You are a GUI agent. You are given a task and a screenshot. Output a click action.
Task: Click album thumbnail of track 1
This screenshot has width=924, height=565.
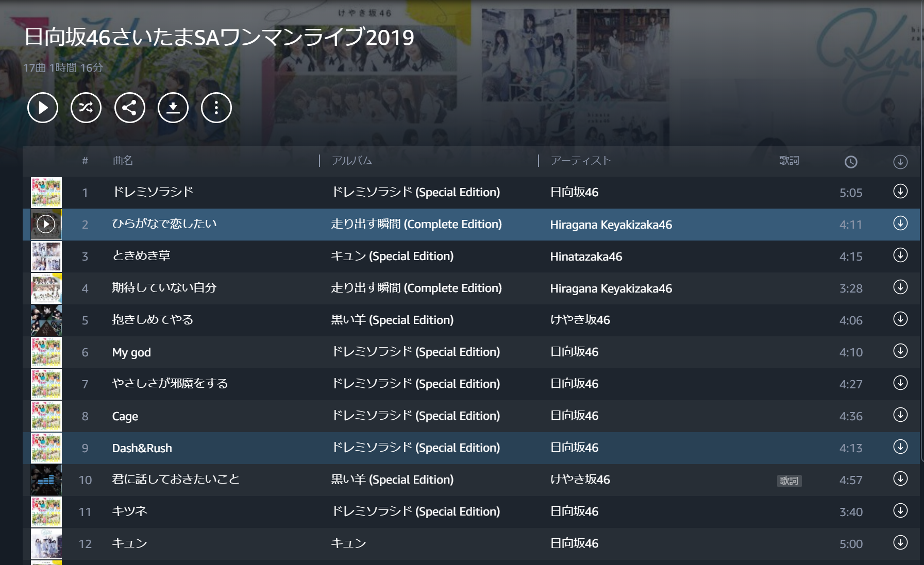click(x=46, y=192)
